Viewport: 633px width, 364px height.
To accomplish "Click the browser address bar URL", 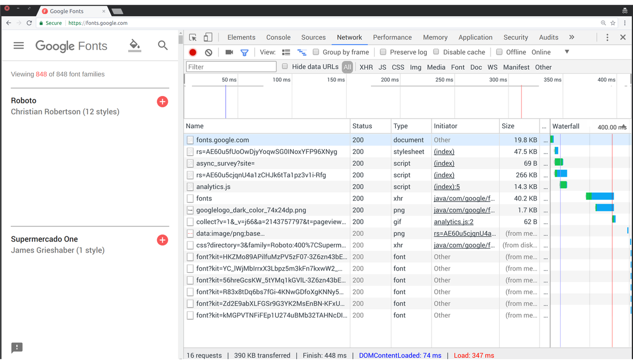I will pyautogui.click(x=98, y=23).
